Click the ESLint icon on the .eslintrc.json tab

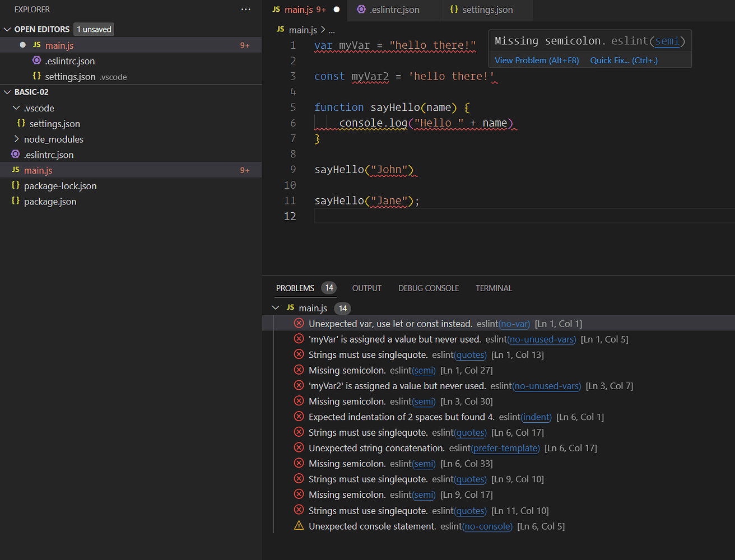tap(361, 10)
